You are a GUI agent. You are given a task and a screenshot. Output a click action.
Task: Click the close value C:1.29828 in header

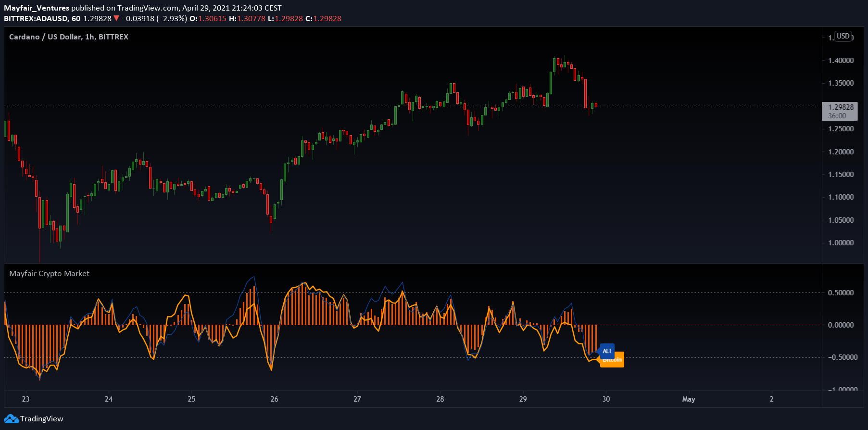click(x=324, y=19)
